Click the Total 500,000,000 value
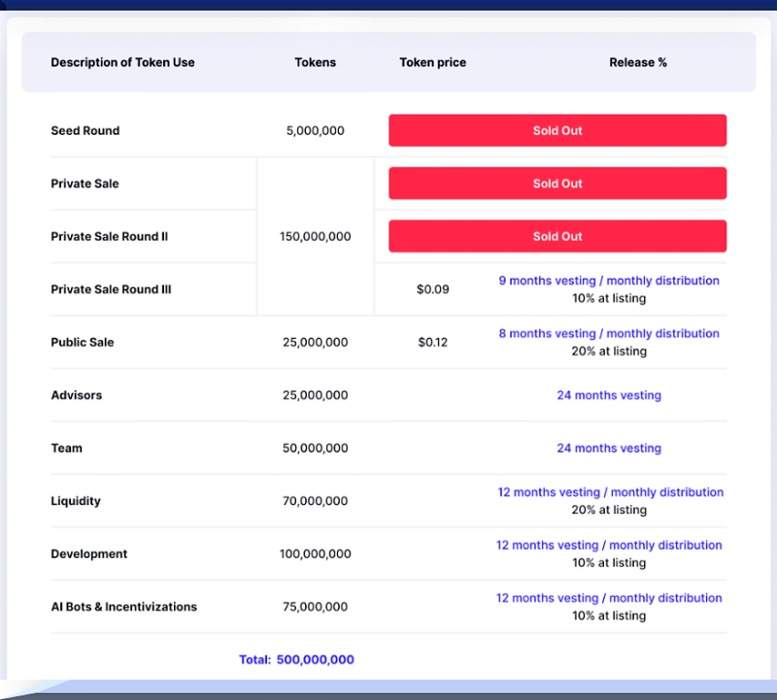This screenshot has height=700, width=777. click(x=315, y=660)
